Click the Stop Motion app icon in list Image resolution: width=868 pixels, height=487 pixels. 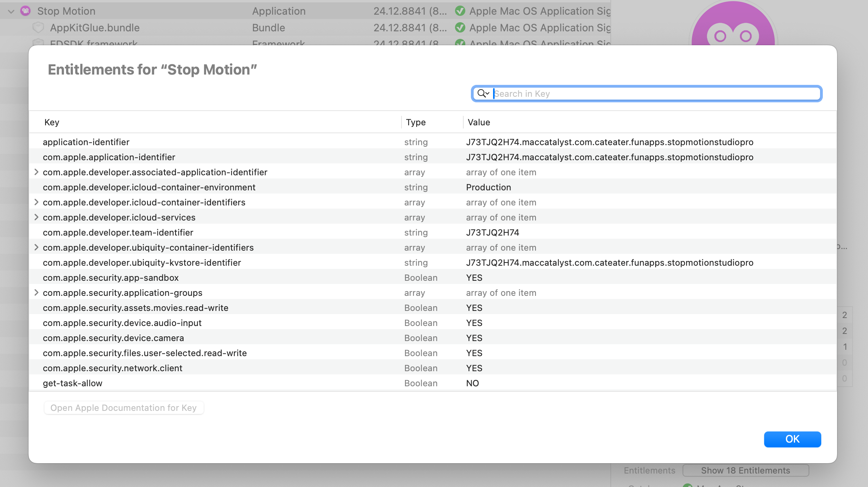pos(25,11)
